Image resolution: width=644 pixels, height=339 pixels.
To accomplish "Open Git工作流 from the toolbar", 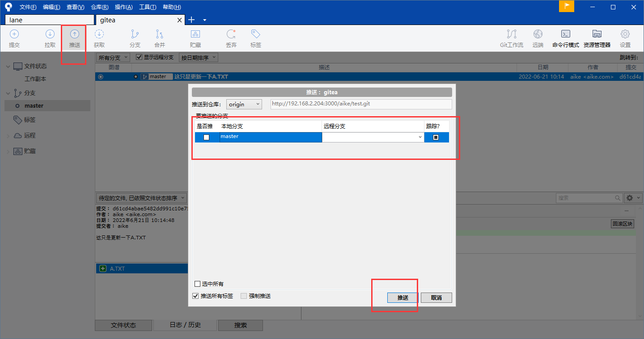I will tap(512, 38).
